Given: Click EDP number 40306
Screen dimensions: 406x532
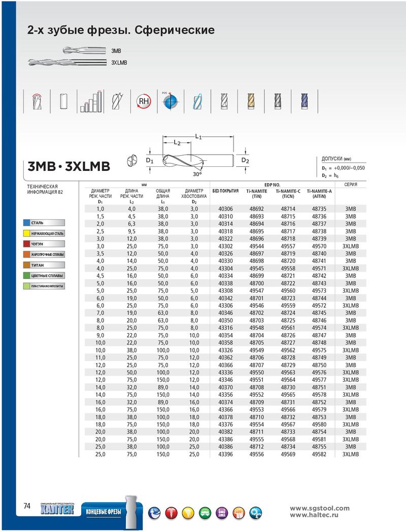Looking at the screenshot, I should [x=226, y=209].
